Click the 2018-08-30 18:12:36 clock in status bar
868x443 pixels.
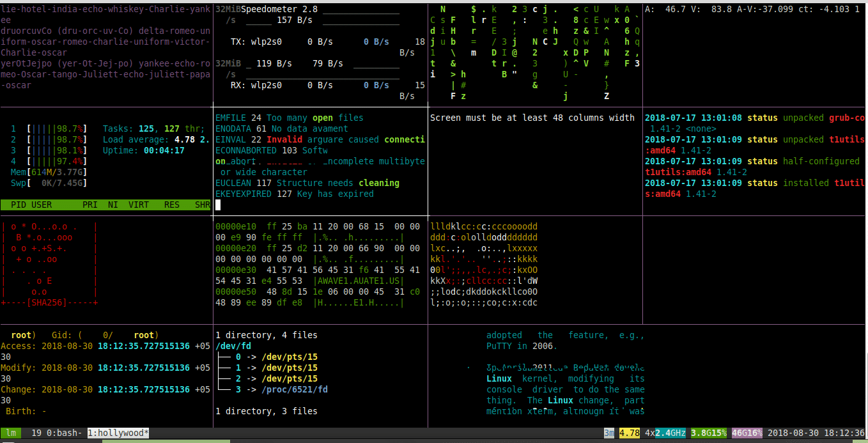click(816, 433)
